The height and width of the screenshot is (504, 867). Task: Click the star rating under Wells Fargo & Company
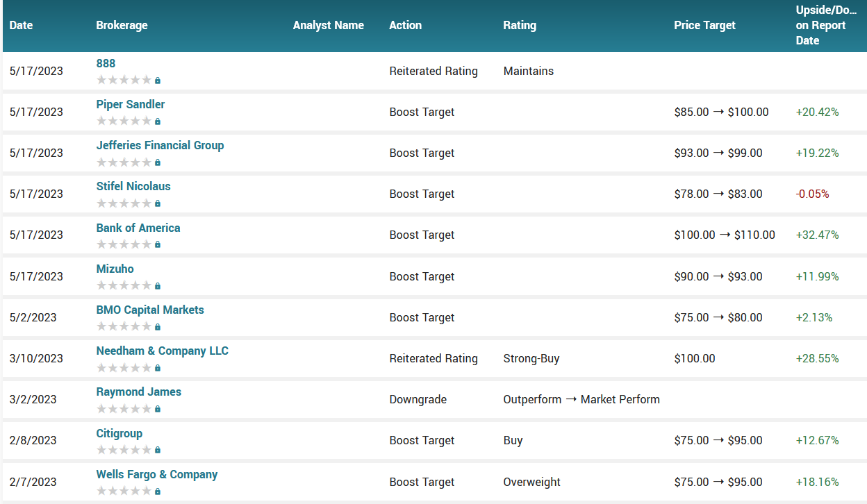click(x=124, y=491)
